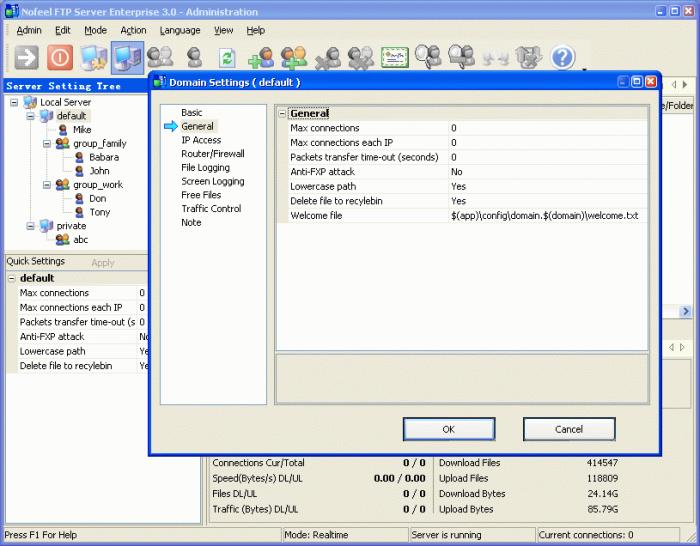Click the Max connections value field in dialog
This screenshot has height=546, width=700.
(548, 128)
